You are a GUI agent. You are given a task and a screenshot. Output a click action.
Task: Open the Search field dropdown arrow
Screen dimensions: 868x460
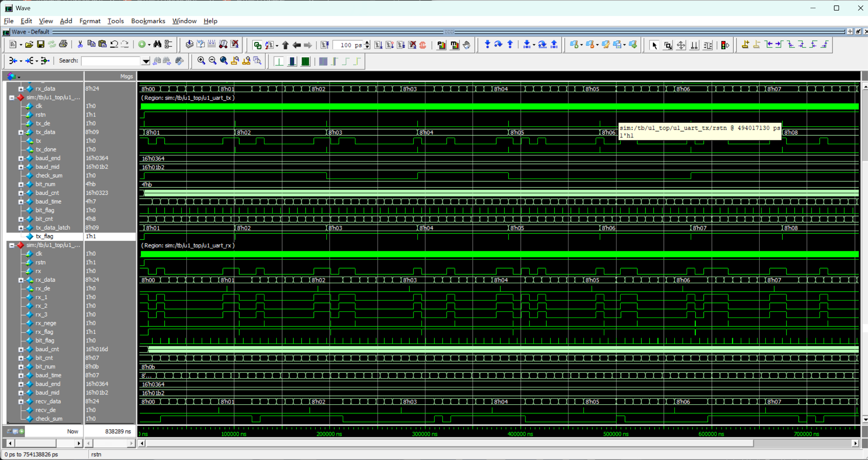click(146, 61)
